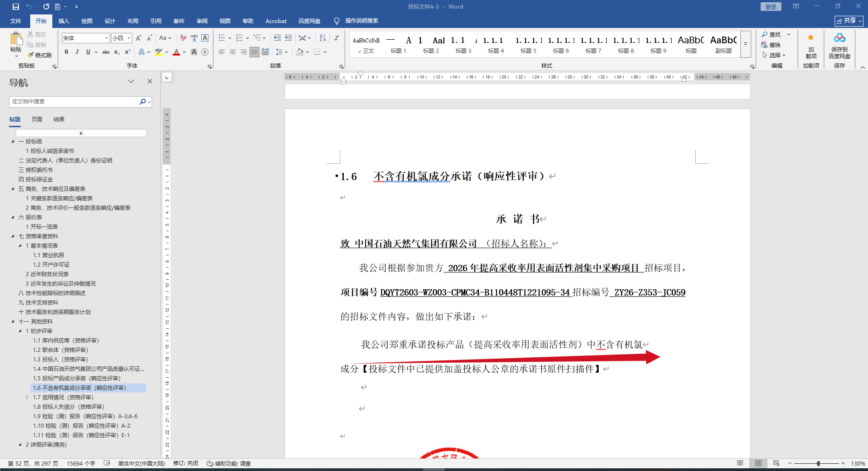
Task: Click the document search input field
Action: pos(74,102)
